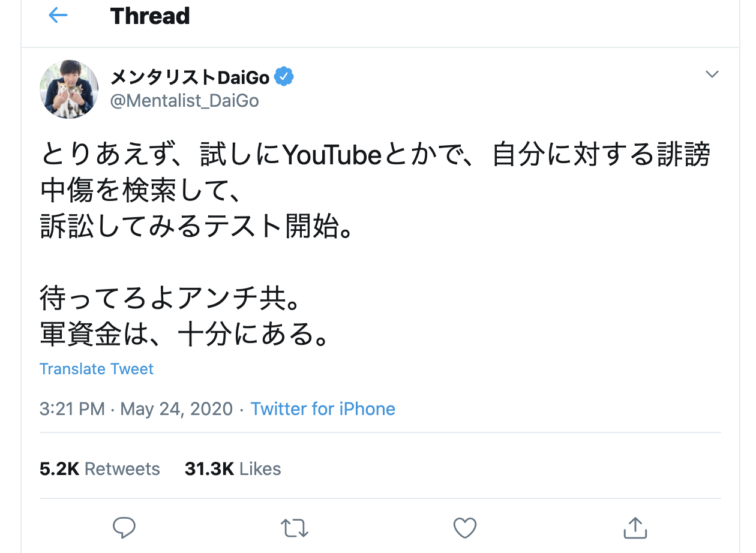Go back using the blue arrow
This screenshot has width=756, height=553.
click(58, 16)
